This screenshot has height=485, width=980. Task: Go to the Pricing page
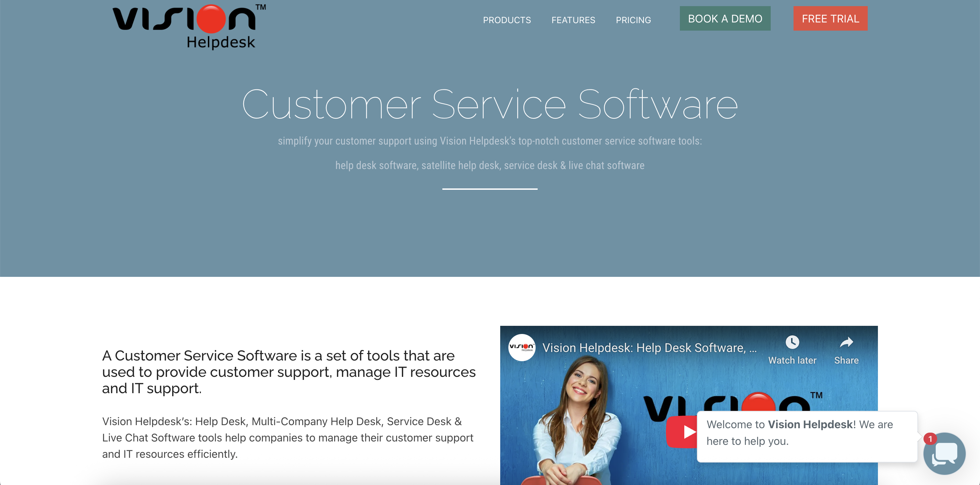pyautogui.click(x=633, y=20)
